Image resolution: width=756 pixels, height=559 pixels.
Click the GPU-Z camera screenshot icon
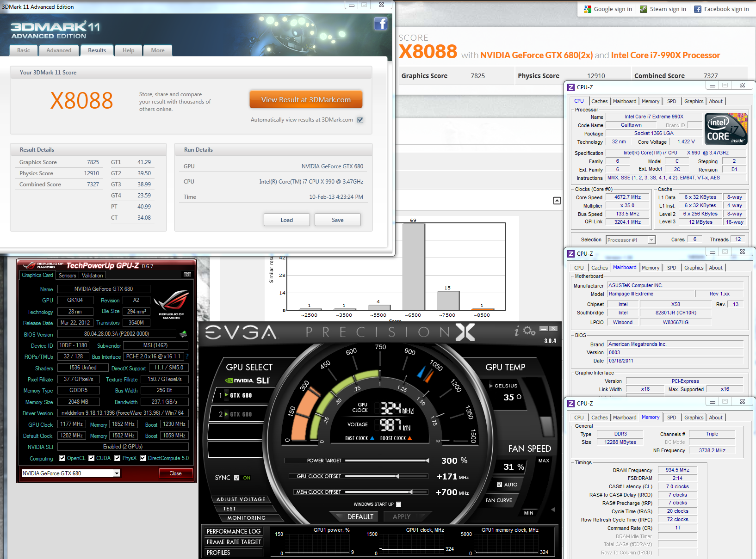coord(187,275)
